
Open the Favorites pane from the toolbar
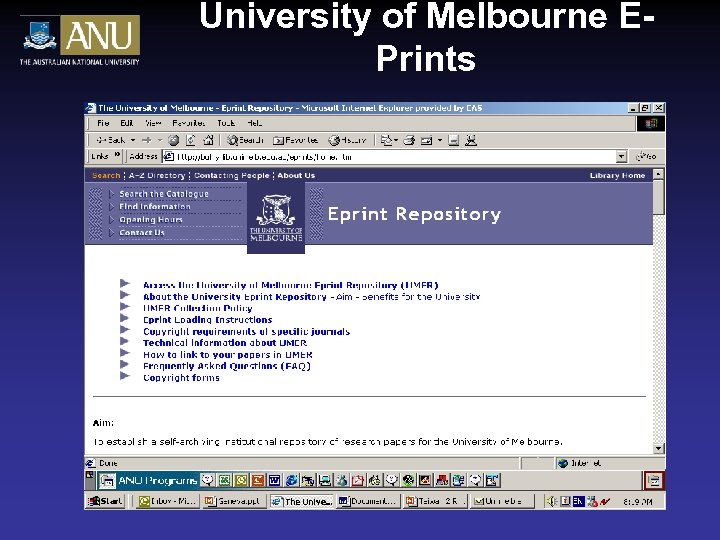pyautogui.click(x=295, y=140)
